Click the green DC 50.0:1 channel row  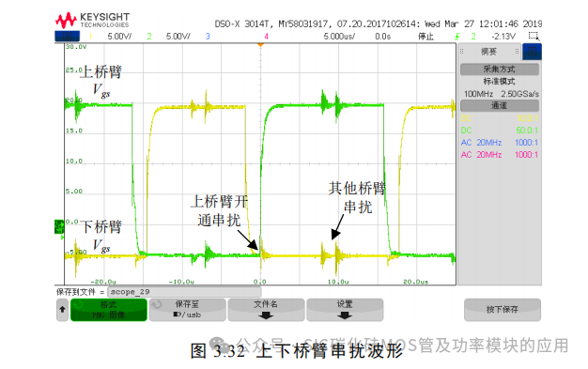[500, 131]
